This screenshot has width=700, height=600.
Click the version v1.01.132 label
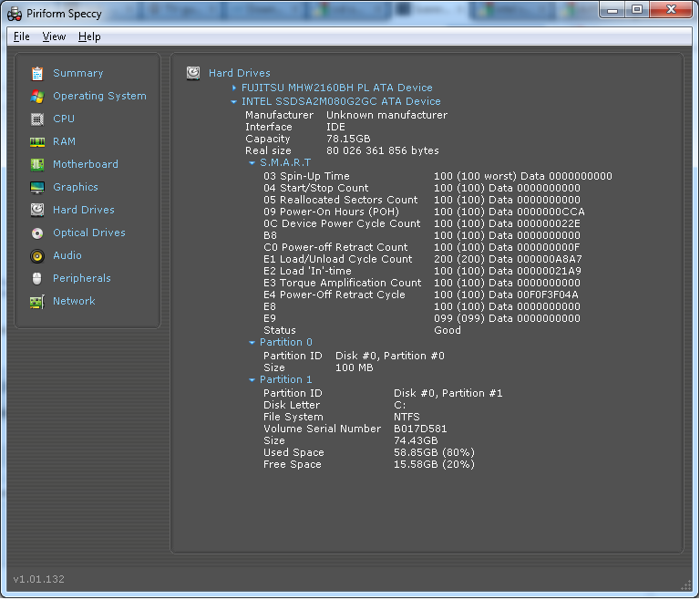(39, 580)
